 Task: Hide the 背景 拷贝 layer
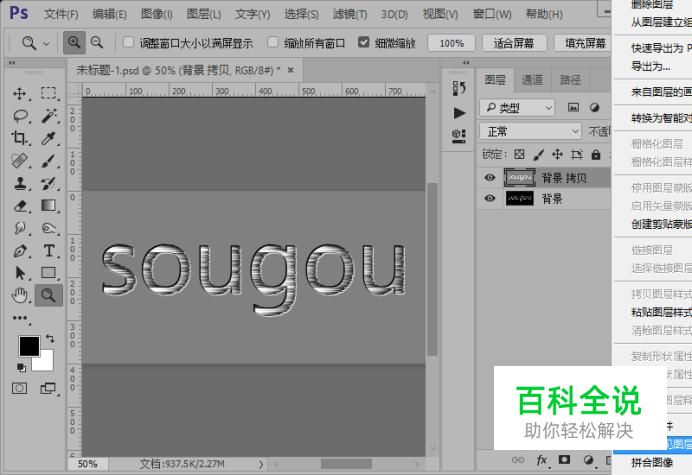pyautogui.click(x=489, y=177)
